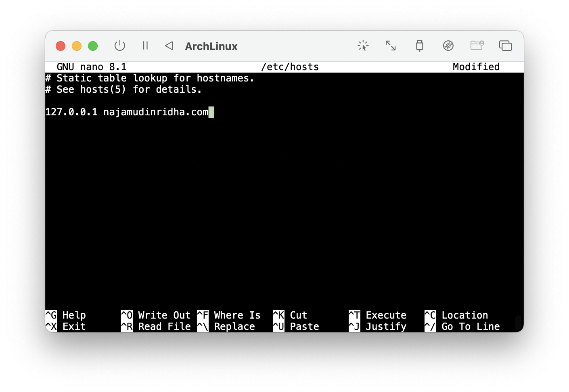This screenshot has height=392, width=569.
Task: Click the ^K Cut shortcut
Action: [x=290, y=315]
